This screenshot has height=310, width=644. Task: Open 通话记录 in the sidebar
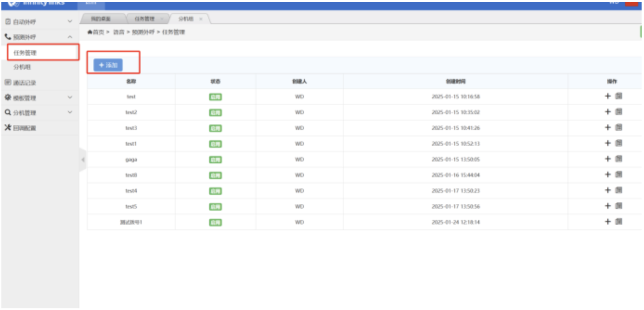[24, 83]
